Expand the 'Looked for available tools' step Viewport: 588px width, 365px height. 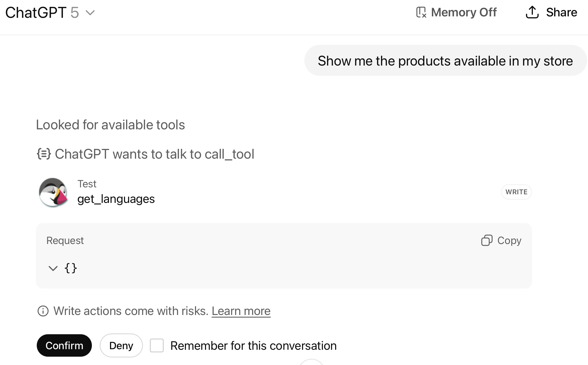(110, 125)
